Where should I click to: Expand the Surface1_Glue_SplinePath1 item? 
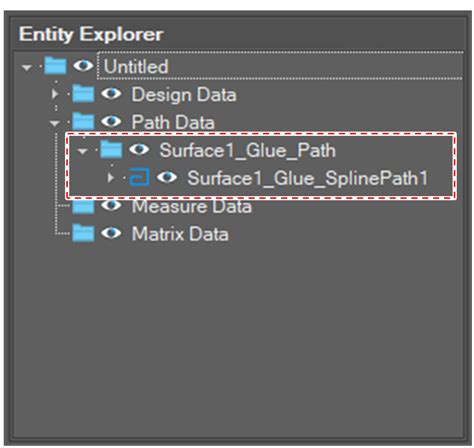point(111,178)
